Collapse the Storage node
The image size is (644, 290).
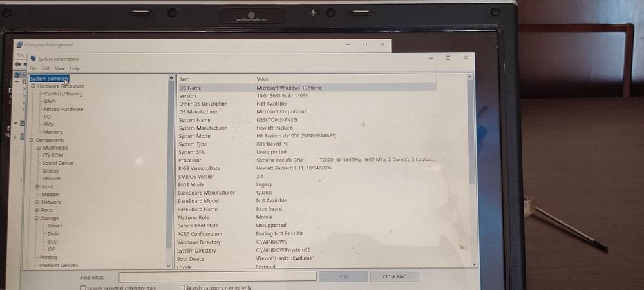click(x=37, y=218)
